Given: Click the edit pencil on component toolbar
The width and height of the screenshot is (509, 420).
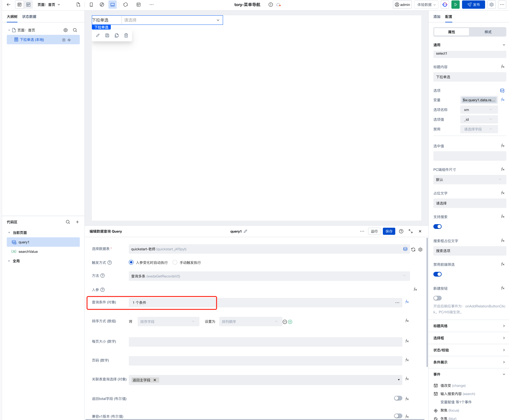Looking at the screenshot, I should (98, 35).
